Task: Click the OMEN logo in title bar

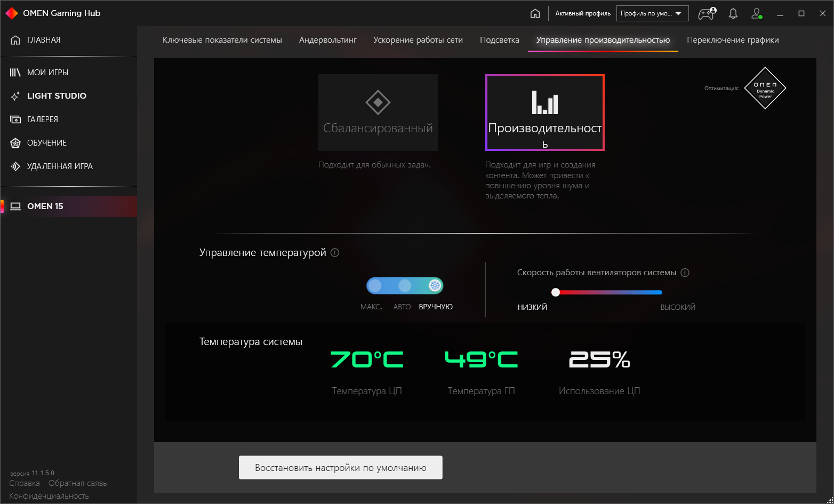Action: (x=11, y=13)
